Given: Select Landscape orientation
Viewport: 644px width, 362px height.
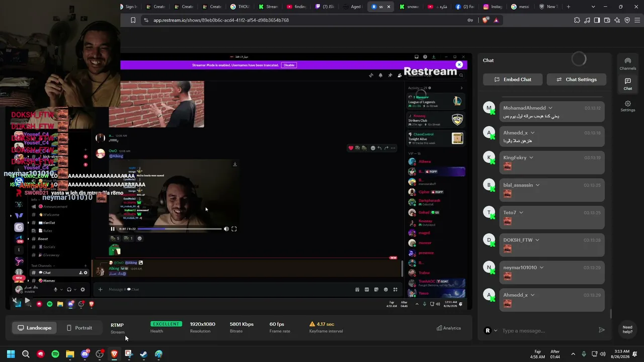Looking at the screenshot, I should [35, 328].
